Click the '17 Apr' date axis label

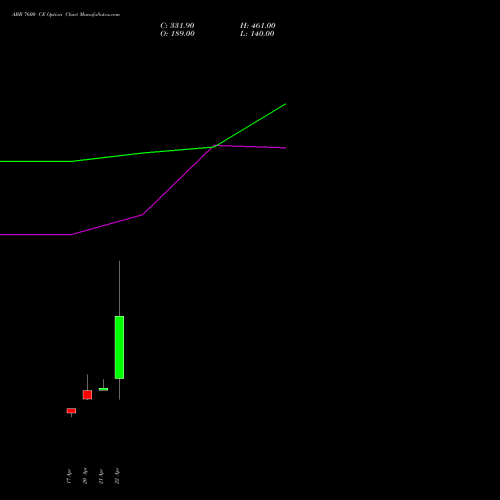click(x=69, y=476)
